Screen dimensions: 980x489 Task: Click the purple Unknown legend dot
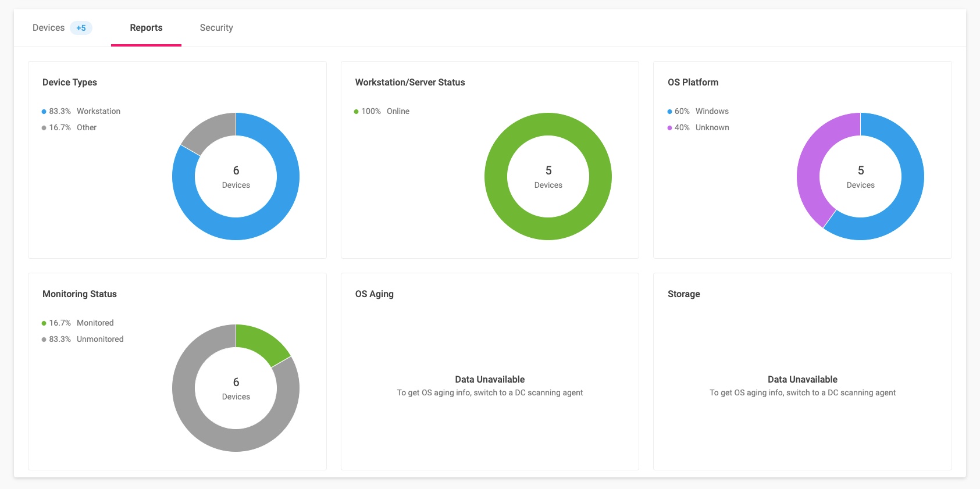click(669, 128)
